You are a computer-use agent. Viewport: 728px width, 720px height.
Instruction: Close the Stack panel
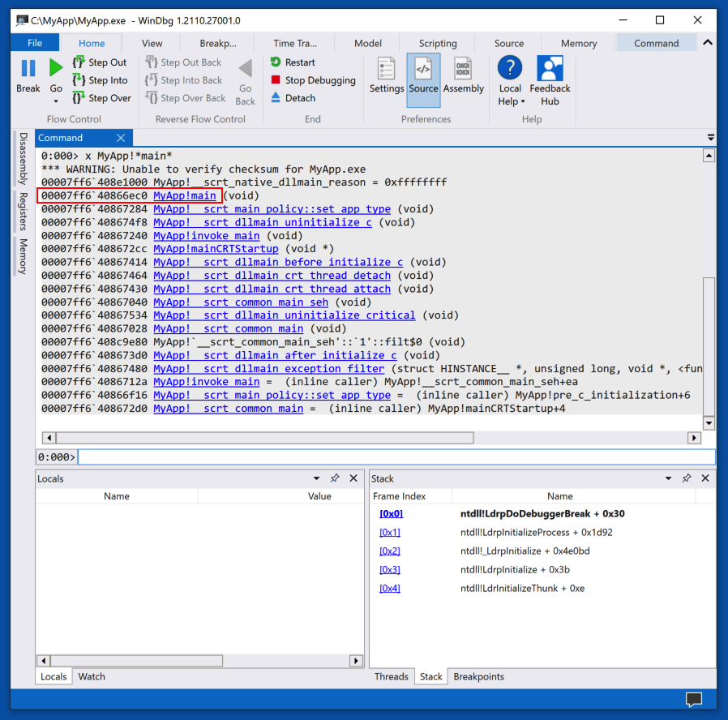[x=705, y=478]
